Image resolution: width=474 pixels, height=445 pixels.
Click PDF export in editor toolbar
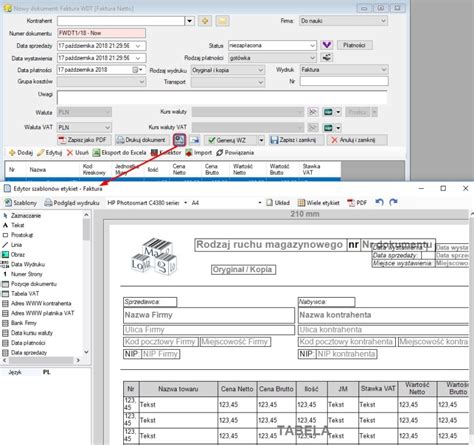click(357, 203)
